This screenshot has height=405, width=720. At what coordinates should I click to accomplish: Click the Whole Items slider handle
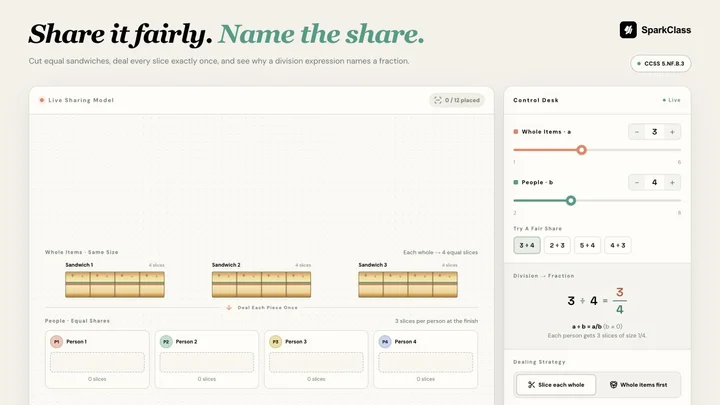tap(581, 150)
